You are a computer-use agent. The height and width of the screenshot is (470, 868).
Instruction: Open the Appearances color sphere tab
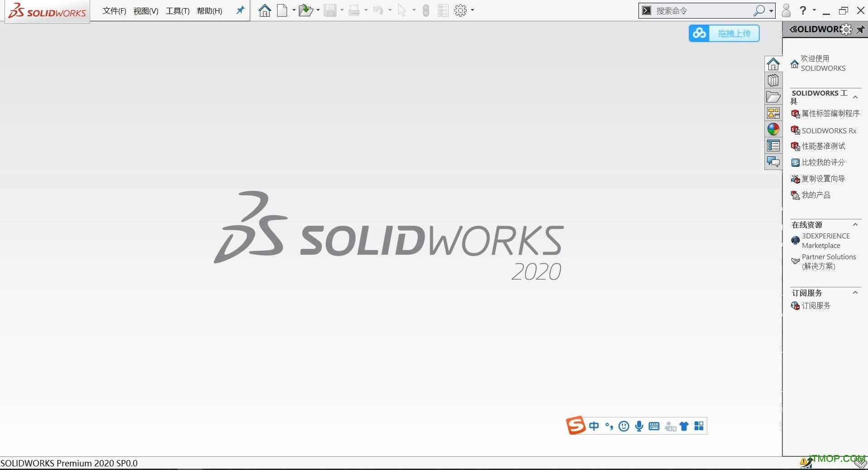773,129
